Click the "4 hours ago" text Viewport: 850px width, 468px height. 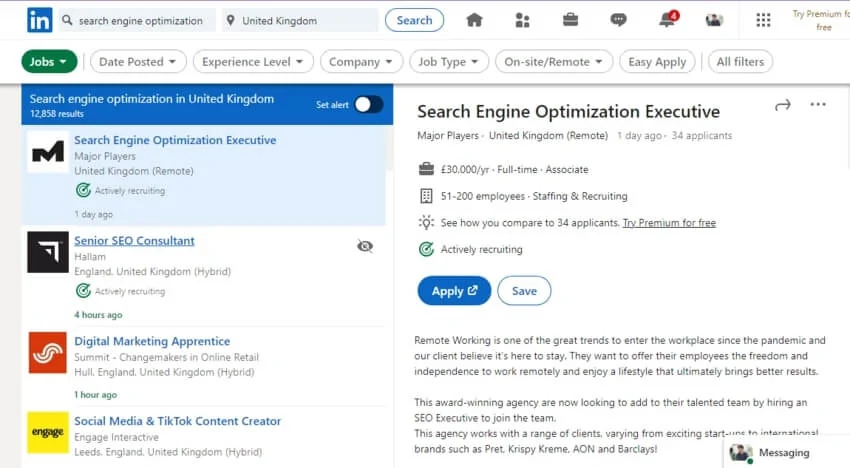[98, 315]
